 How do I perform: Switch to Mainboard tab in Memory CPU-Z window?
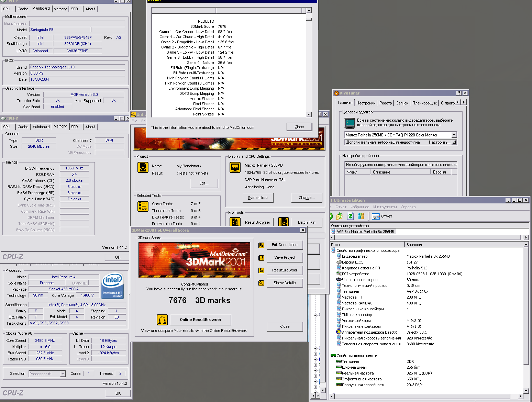point(41,127)
